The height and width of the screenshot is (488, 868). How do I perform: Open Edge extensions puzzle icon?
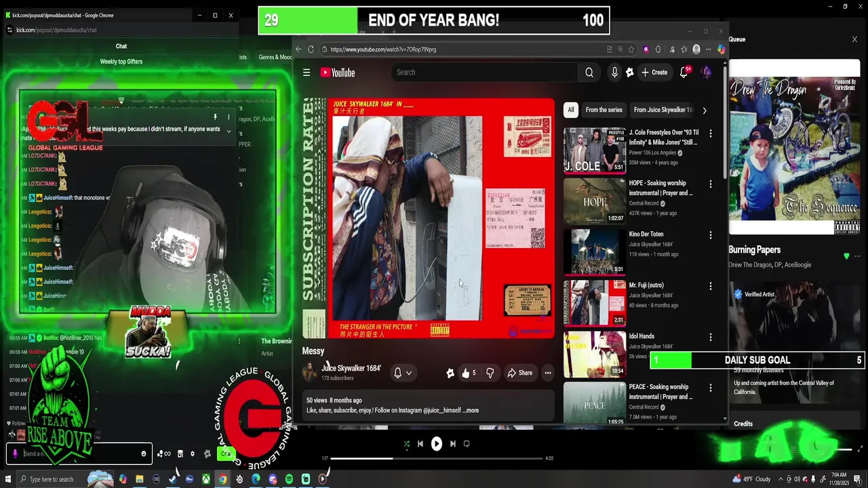(658, 49)
